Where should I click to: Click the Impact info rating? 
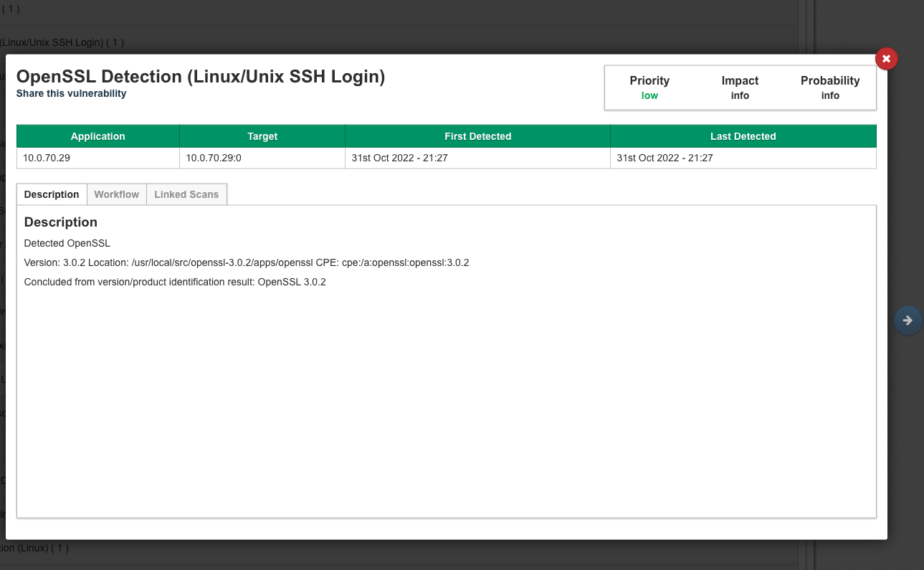[740, 95]
